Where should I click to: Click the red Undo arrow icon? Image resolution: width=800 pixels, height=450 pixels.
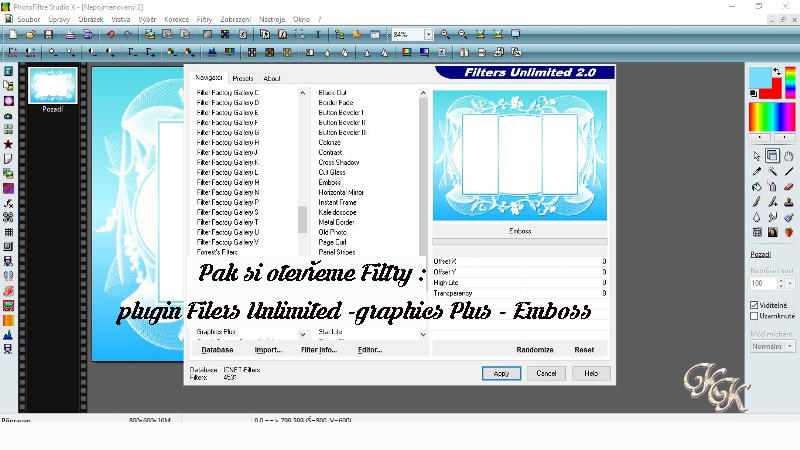110,34
